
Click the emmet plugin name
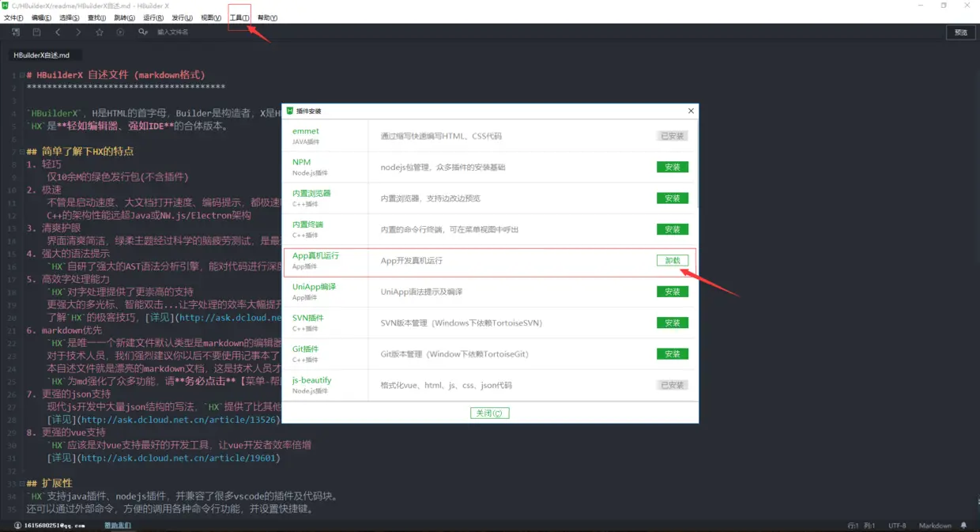click(306, 131)
